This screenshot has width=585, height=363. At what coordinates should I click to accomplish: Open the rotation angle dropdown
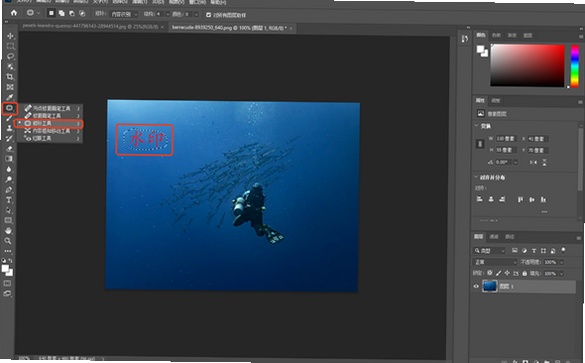(x=516, y=162)
